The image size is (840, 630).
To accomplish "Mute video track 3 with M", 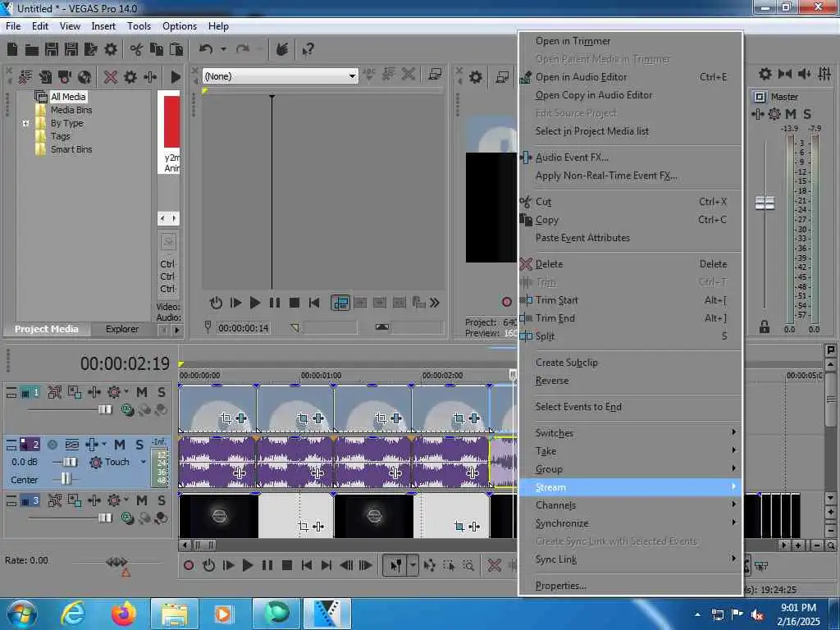I will pyautogui.click(x=142, y=500).
